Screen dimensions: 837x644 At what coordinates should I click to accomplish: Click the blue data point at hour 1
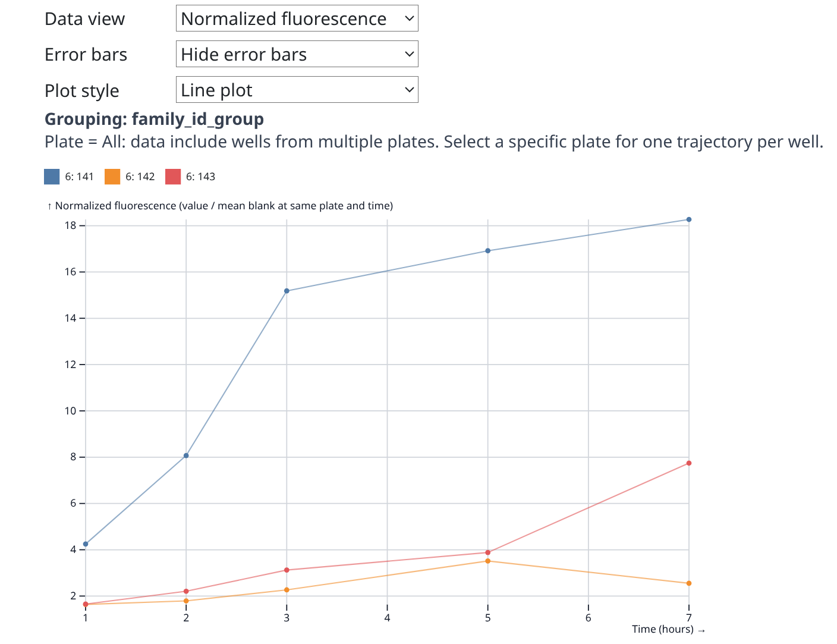[x=86, y=544]
